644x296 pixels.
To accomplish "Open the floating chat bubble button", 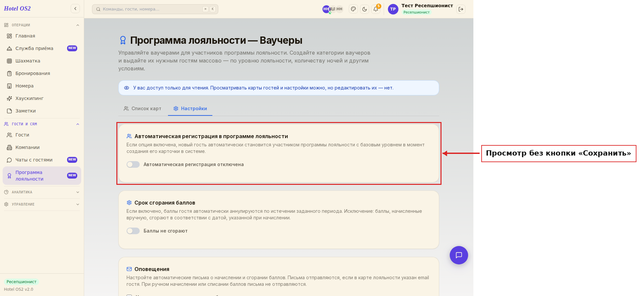I will [459, 255].
